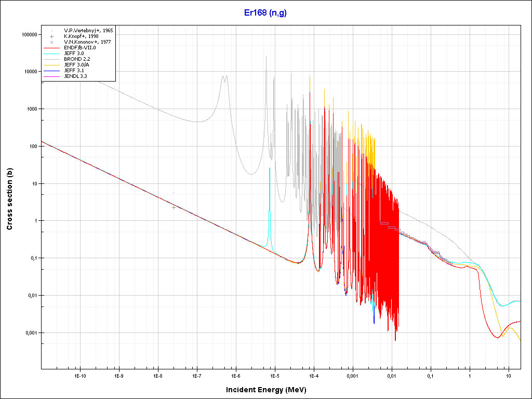The width and height of the screenshot is (532, 399).
Task: Click the x marker beside V.N.Kononov+, 1977
Action: [52, 42]
